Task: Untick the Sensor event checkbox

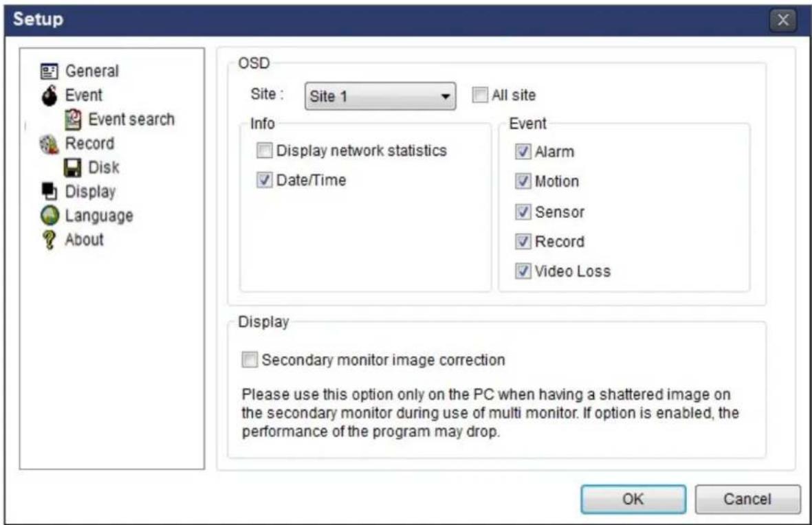Action: tap(523, 212)
